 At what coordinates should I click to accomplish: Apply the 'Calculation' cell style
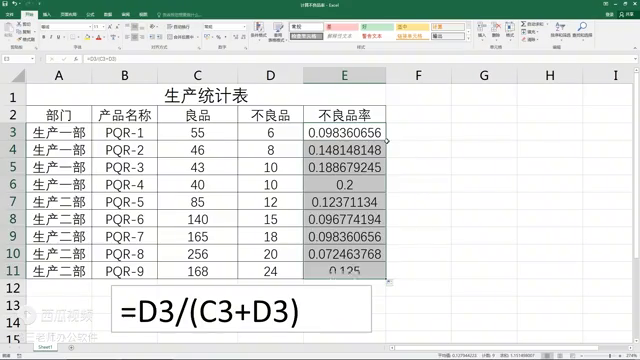tap(448, 27)
